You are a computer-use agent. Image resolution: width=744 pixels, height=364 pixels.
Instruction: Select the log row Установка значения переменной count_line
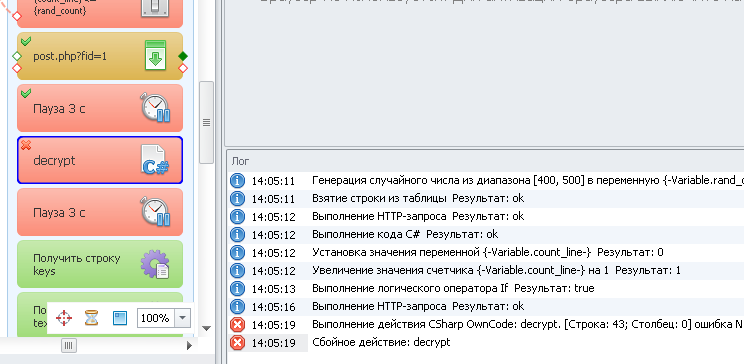click(x=486, y=252)
